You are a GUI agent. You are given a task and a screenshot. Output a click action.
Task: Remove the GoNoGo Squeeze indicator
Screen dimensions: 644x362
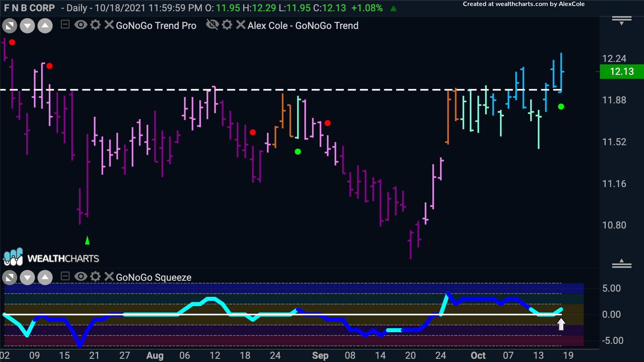109,276
